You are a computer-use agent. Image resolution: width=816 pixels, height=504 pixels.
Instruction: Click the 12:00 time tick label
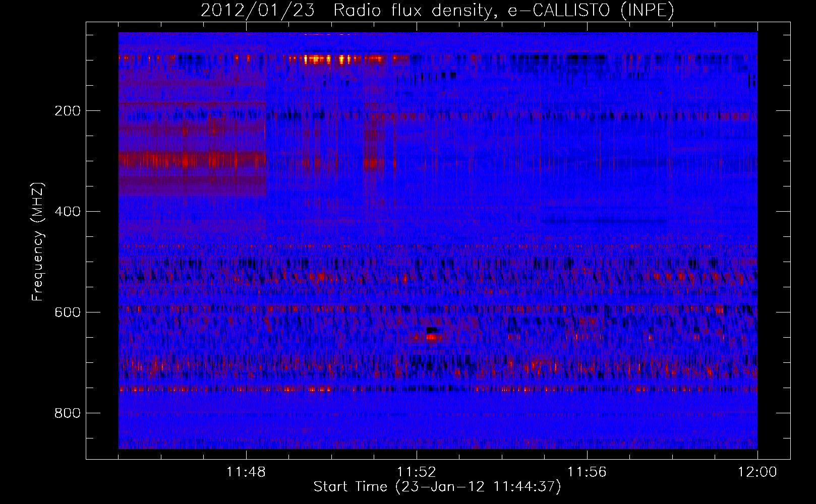[757, 472]
